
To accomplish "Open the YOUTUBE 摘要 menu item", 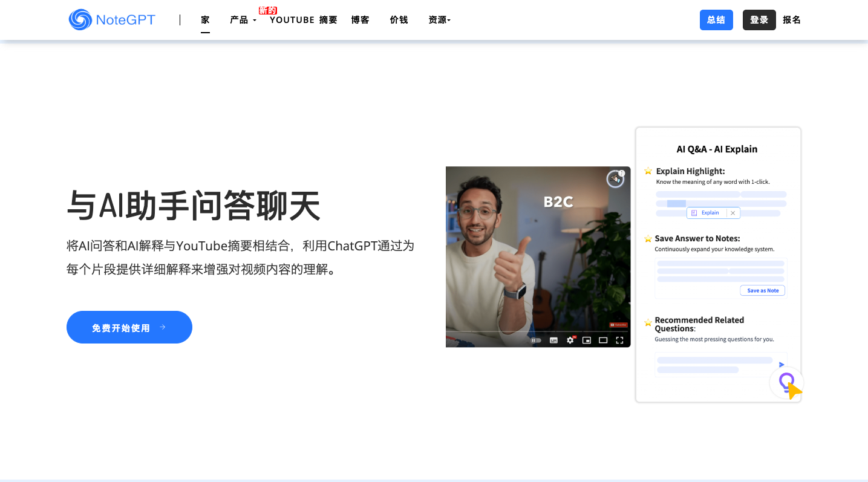I will coord(303,20).
